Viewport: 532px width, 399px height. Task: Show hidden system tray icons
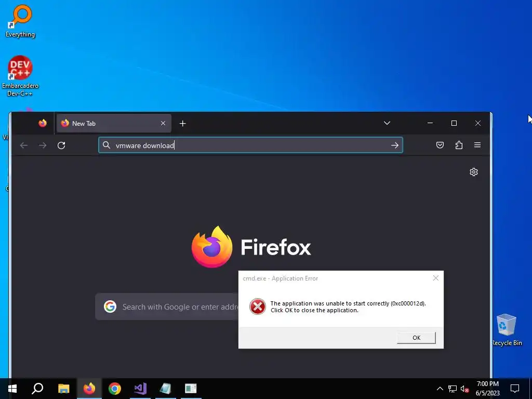[x=440, y=389]
